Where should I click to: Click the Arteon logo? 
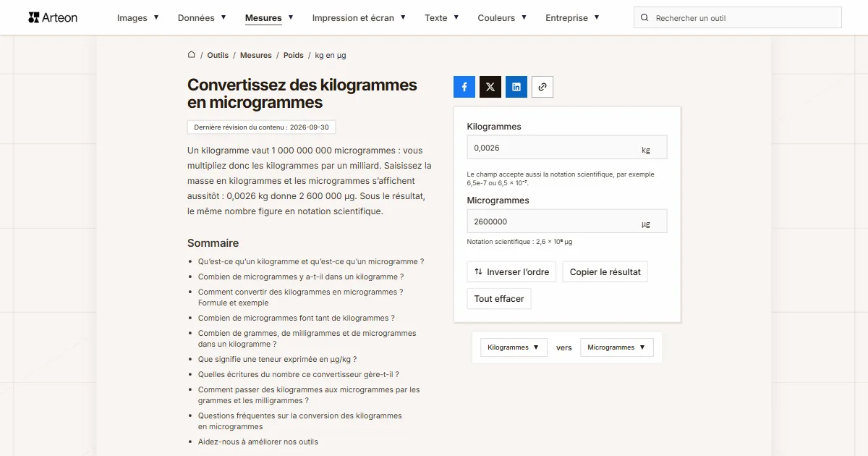coord(53,17)
